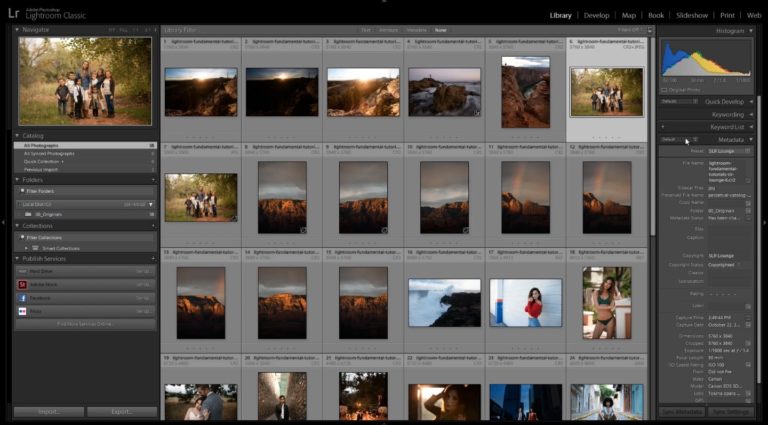Click the grid view vertical scrollbar
This screenshot has height=425, width=768.
click(652, 135)
